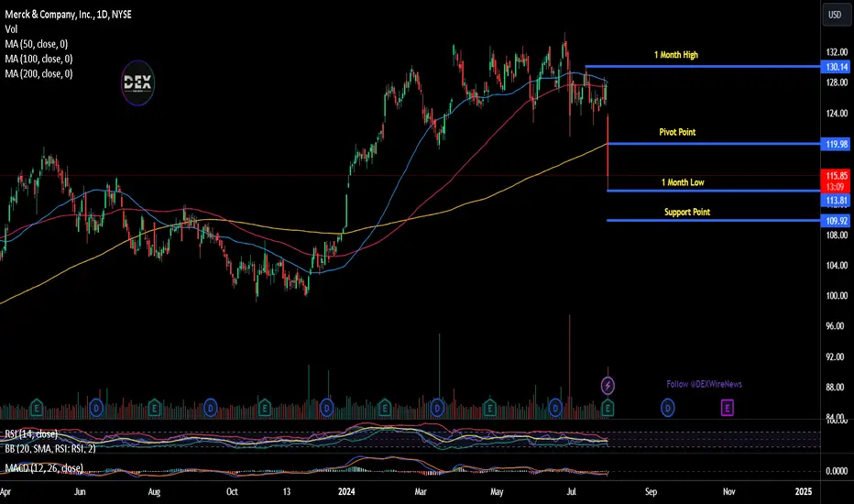Select the 1 Month High horizontal line
854x504 pixels.
[703, 67]
